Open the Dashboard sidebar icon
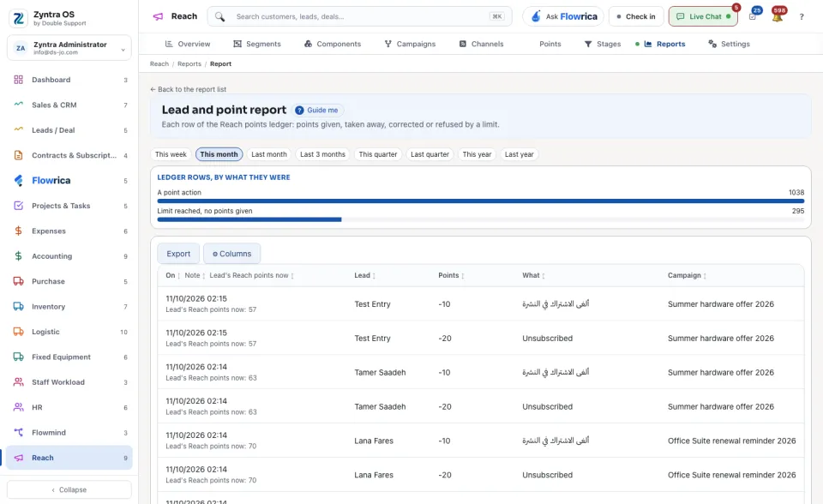The image size is (823, 504). [18, 80]
